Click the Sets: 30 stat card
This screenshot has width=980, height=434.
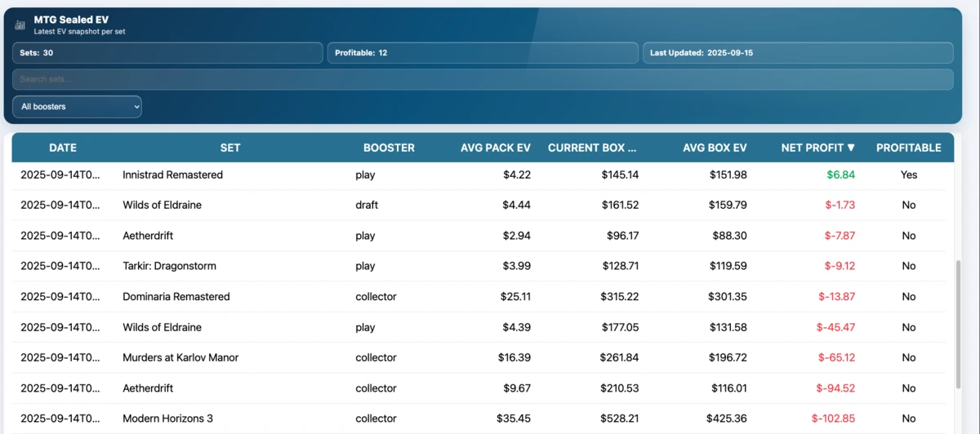pos(167,53)
